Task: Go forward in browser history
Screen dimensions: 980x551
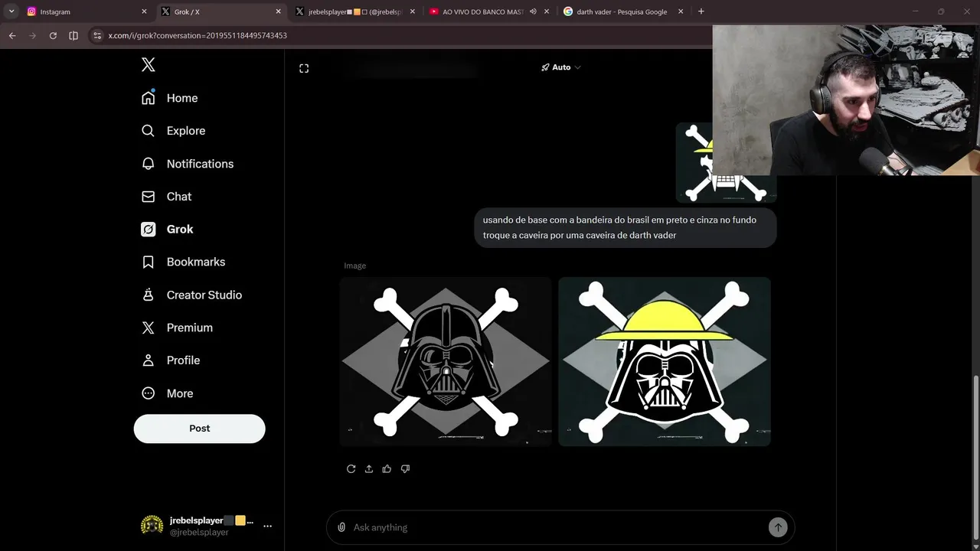Action: click(33, 35)
